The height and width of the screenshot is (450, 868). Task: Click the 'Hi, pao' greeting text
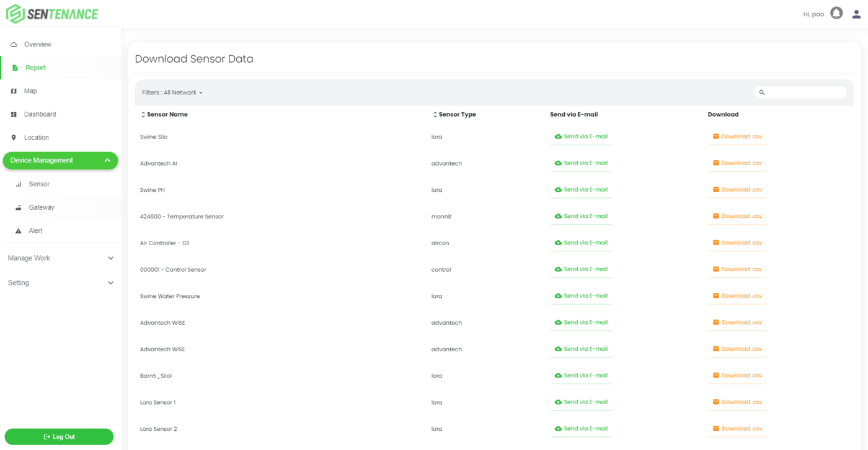813,14
